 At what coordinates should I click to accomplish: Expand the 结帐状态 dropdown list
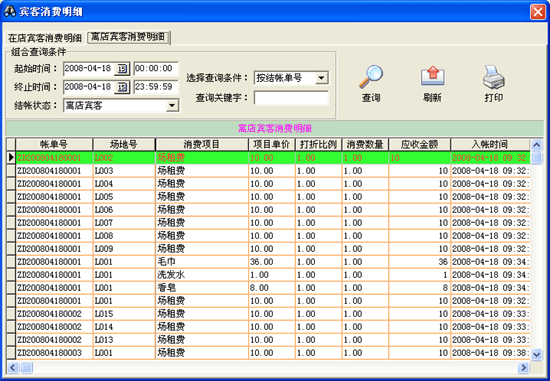[x=172, y=105]
